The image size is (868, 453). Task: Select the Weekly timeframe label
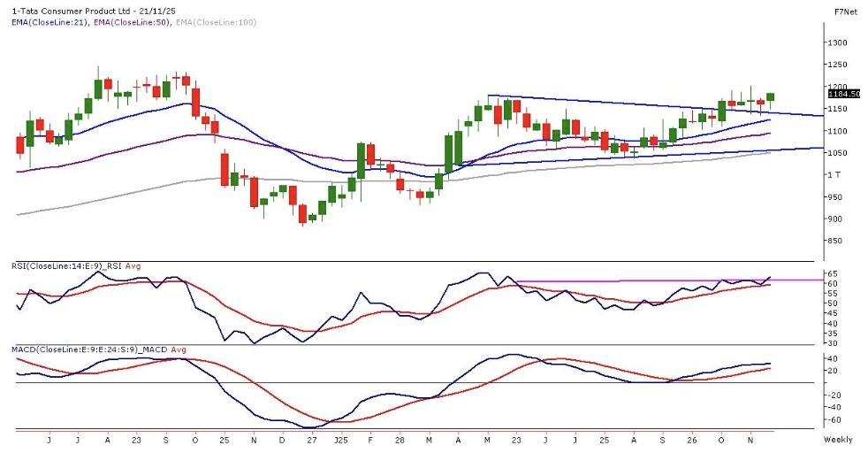pos(836,439)
